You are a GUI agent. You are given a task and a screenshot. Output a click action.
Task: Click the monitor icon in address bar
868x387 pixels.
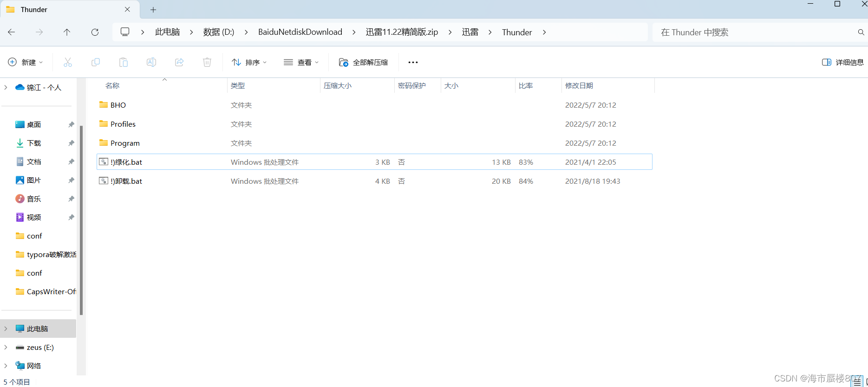click(125, 32)
